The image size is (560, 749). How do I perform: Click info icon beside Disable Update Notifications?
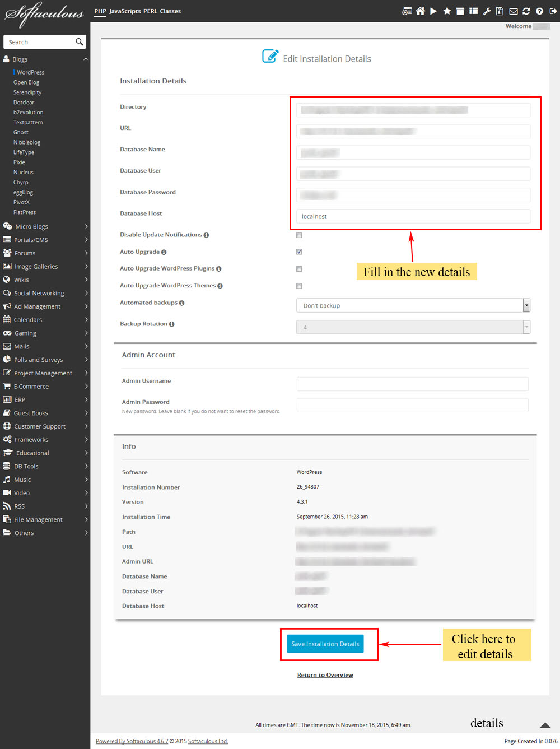[207, 235]
